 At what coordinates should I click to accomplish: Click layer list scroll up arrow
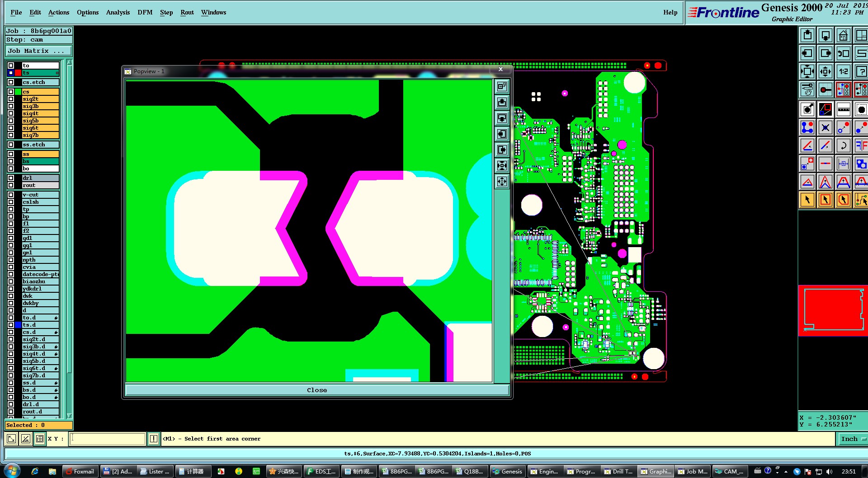69,62
